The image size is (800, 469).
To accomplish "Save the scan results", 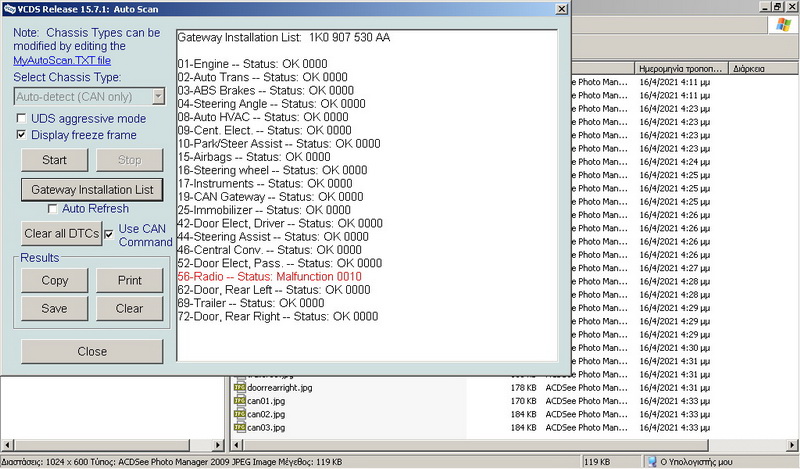I will [55, 308].
